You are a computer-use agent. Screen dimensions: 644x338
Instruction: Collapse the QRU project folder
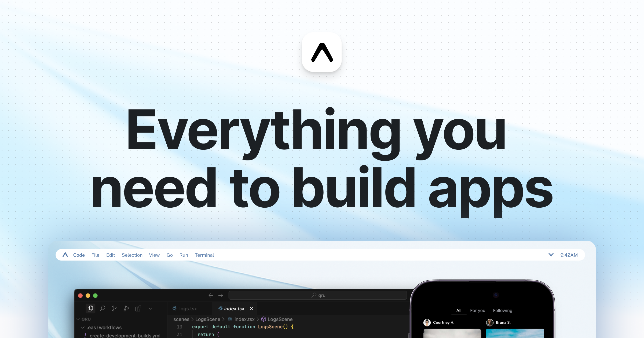78,319
